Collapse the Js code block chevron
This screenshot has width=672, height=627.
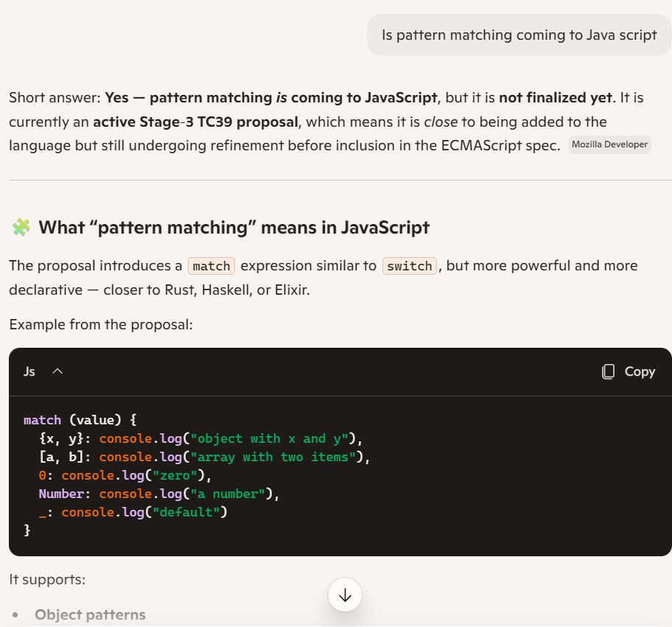[x=57, y=371]
